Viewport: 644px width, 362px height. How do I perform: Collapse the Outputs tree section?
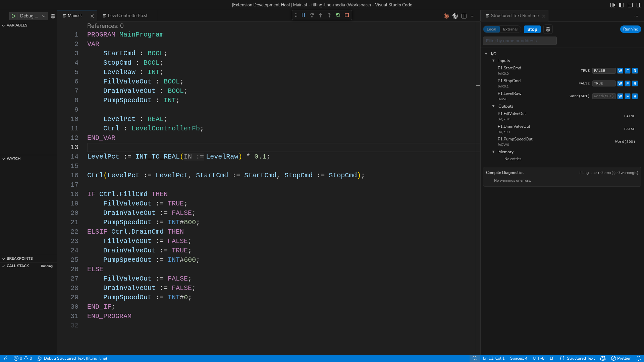(493, 106)
